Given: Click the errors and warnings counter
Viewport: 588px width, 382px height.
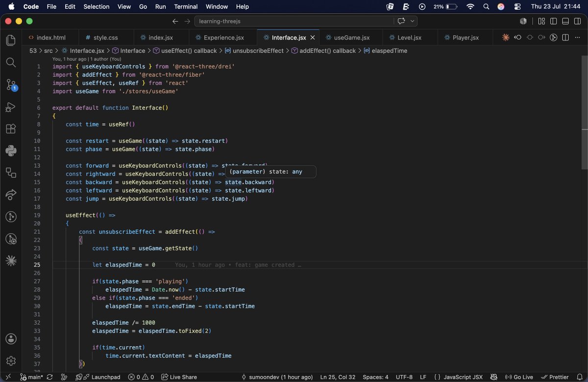Looking at the screenshot, I should [141, 377].
